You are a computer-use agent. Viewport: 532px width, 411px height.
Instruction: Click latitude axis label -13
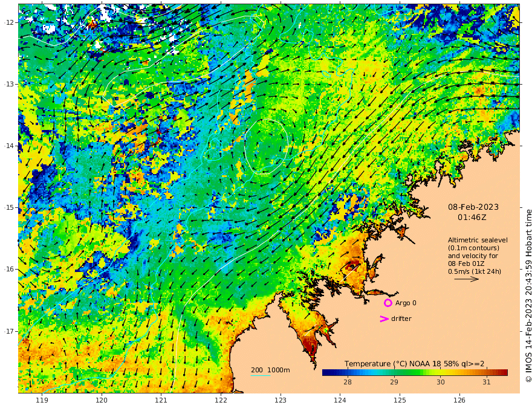click(x=10, y=84)
